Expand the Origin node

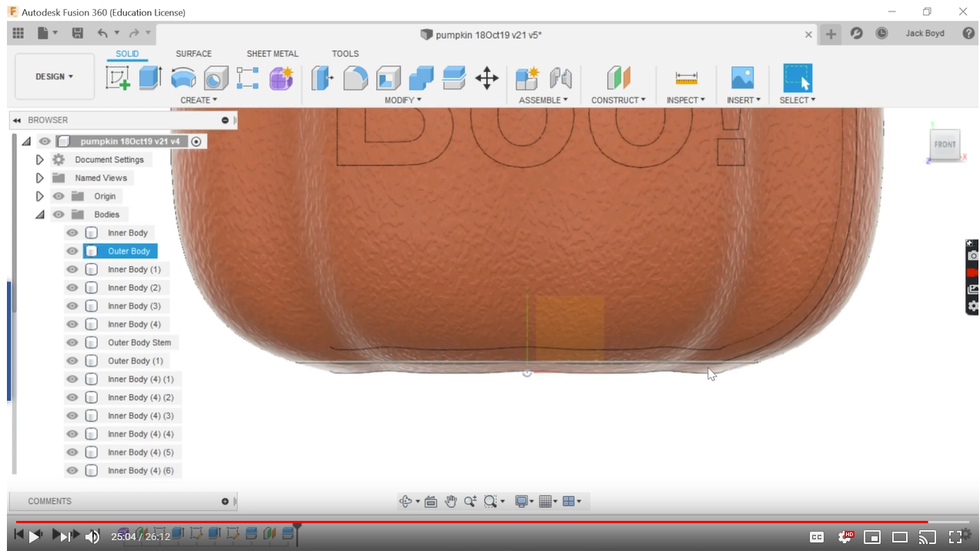click(x=40, y=196)
